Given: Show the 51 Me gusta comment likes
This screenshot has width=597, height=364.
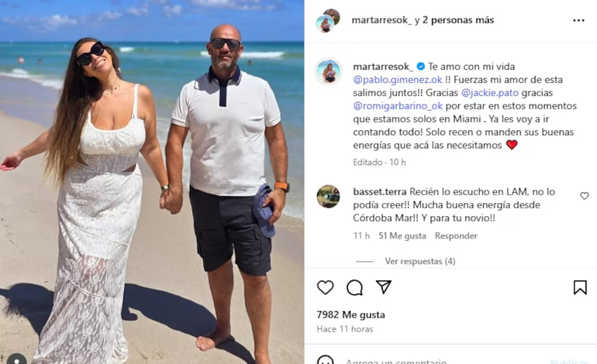Looking at the screenshot, I should pyautogui.click(x=402, y=235).
